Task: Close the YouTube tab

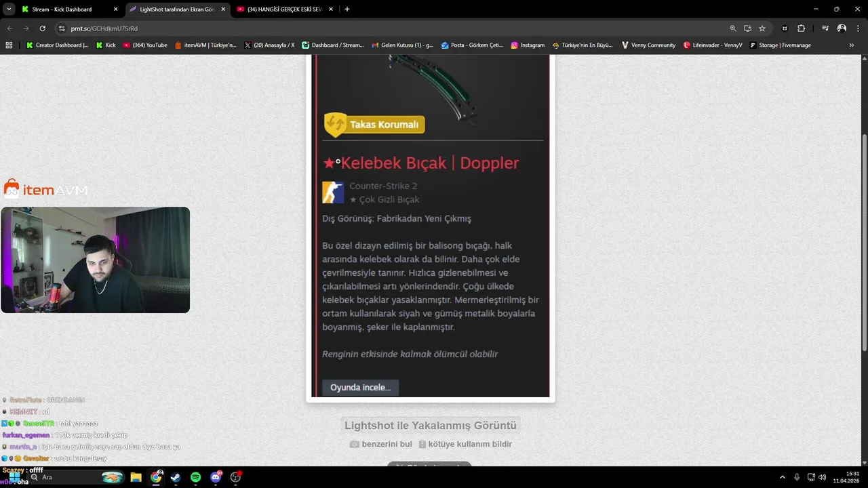Action: (330, 9)
